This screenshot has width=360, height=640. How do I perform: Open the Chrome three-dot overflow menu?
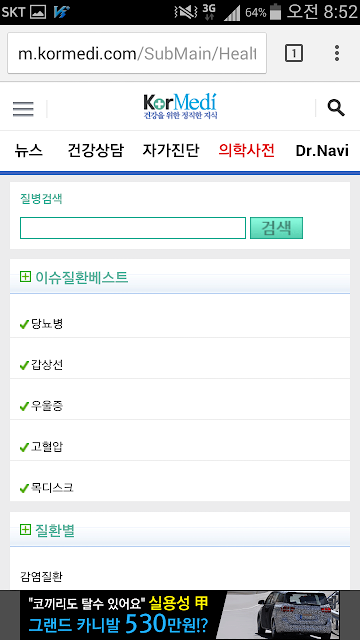coord(337,53)
